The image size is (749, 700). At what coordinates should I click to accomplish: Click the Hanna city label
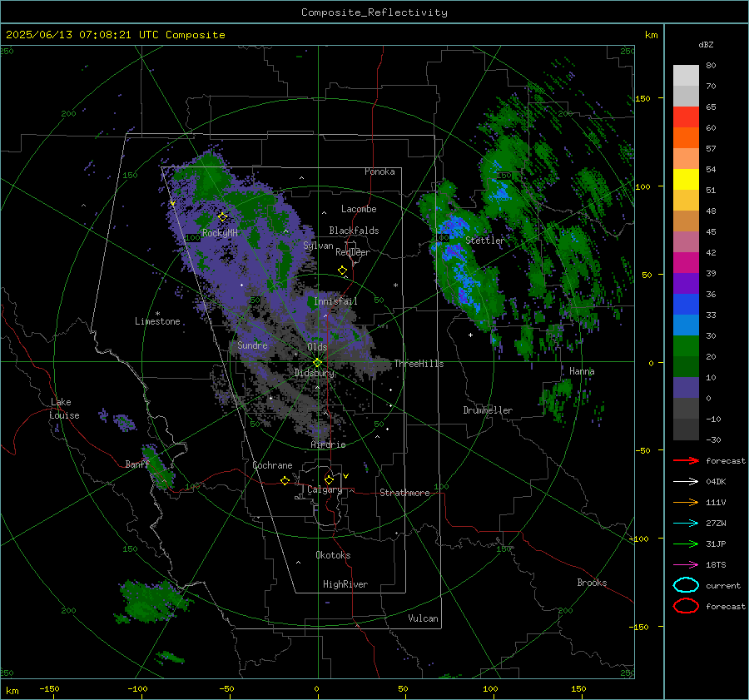coord(582,371)
